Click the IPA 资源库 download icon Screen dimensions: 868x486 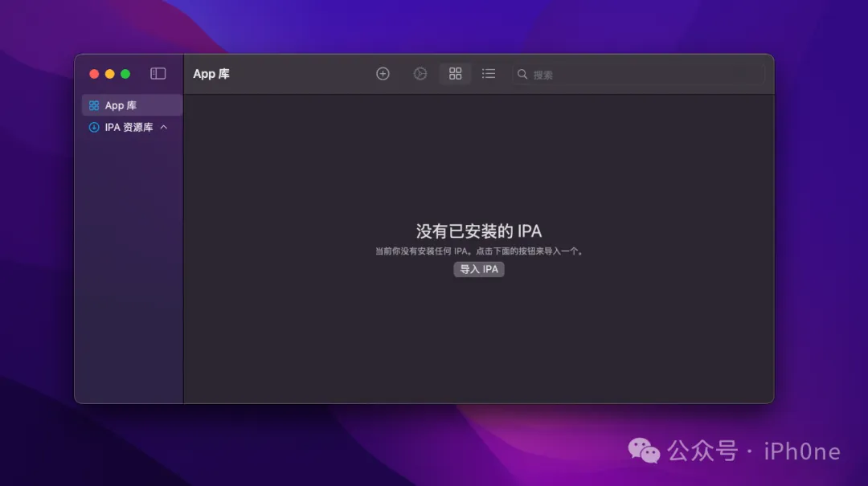click(94, 127)
